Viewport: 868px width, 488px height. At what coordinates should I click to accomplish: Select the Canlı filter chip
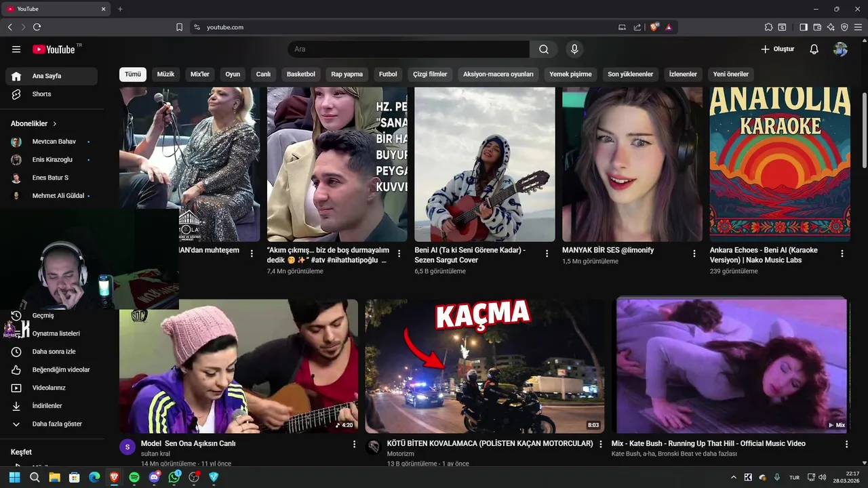click(x=263, y=74)
